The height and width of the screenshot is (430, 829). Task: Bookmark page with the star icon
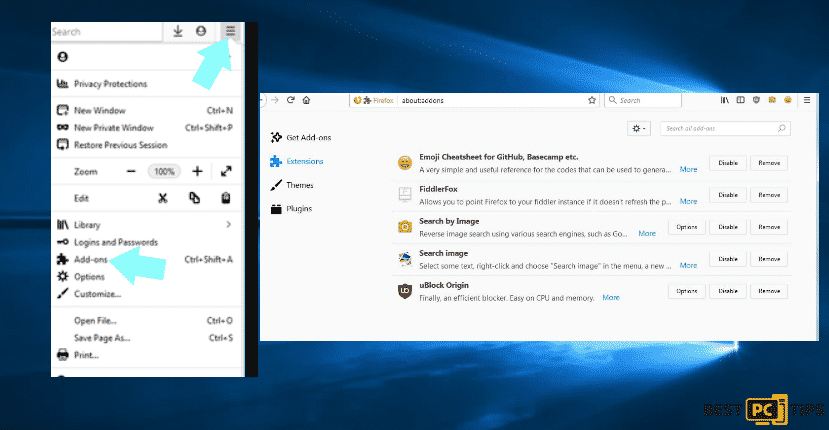point(592,100)
